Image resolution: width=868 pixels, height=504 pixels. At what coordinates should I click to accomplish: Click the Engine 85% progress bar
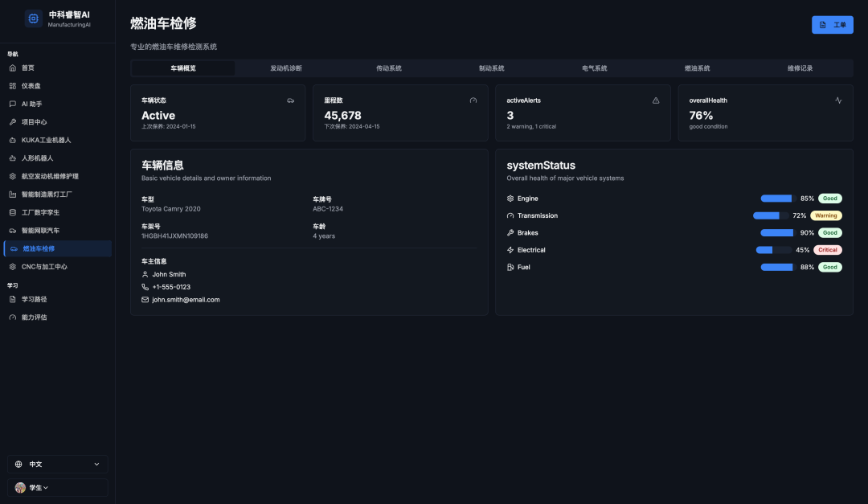(776, 199)
